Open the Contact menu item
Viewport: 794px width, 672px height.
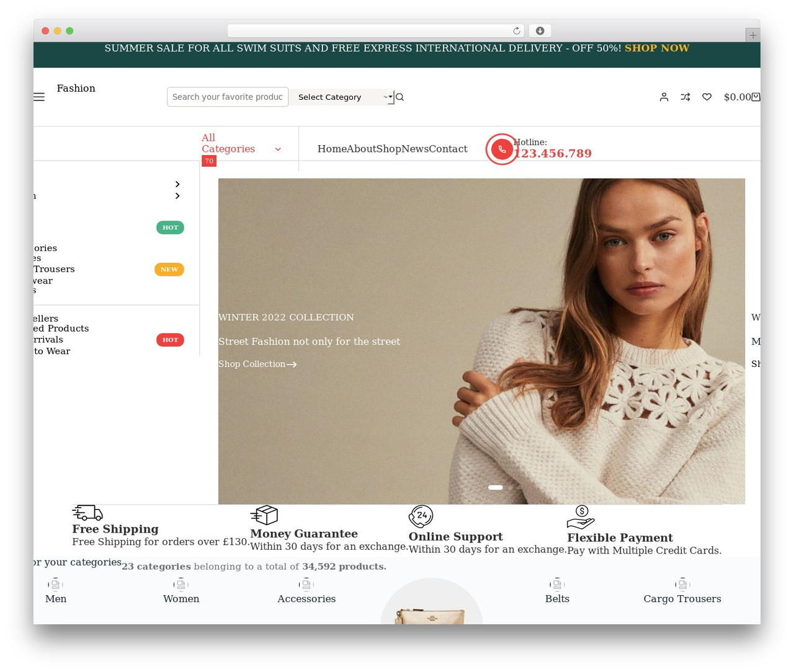point(448,149)
